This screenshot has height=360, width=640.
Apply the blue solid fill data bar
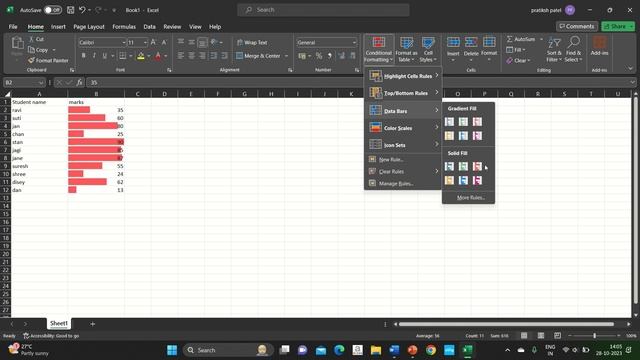point(449,166)
